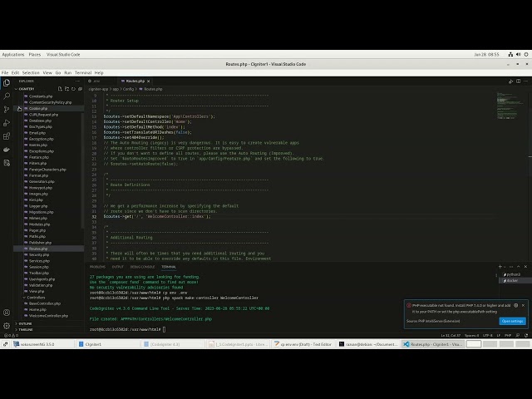532x399 pixels.
Task: Click the LF end-of-line in status bar
Action: pos(499,335)
